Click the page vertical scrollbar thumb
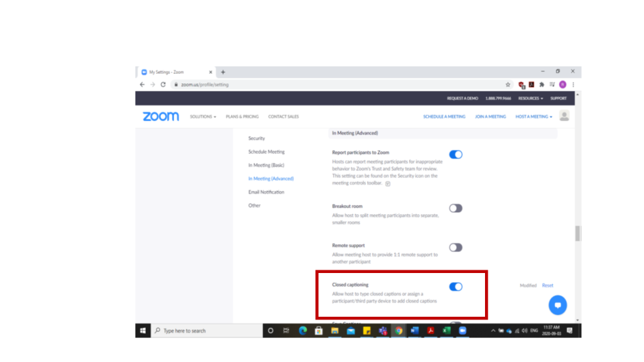Viewport: 644px width, 362px height. 578,233
